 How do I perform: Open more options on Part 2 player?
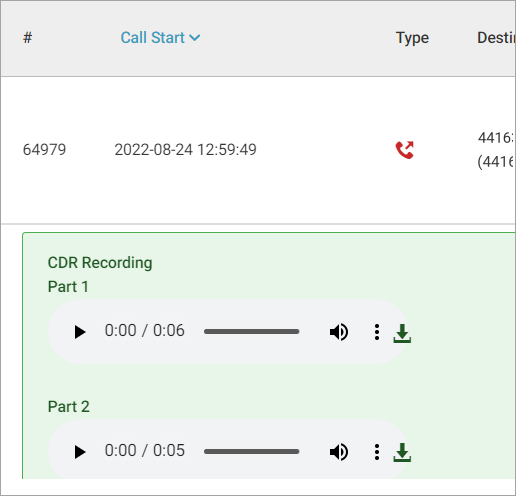[377, 452]
